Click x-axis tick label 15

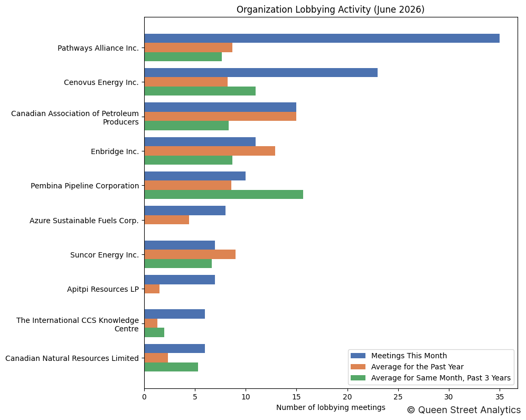[296, 397]
